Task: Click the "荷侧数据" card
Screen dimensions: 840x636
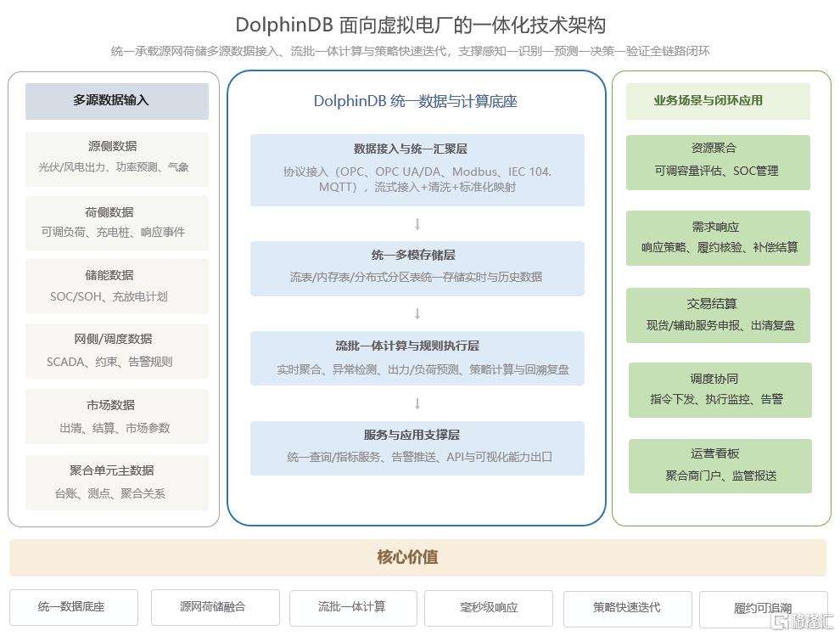Action: point(117,222)
